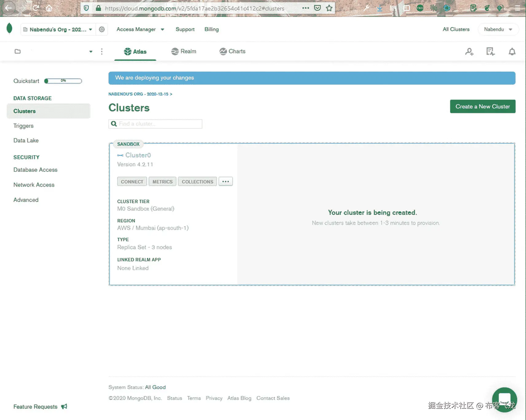Open the chat support bubble
The image size is (526, 420).
click(x=505, y=399)
